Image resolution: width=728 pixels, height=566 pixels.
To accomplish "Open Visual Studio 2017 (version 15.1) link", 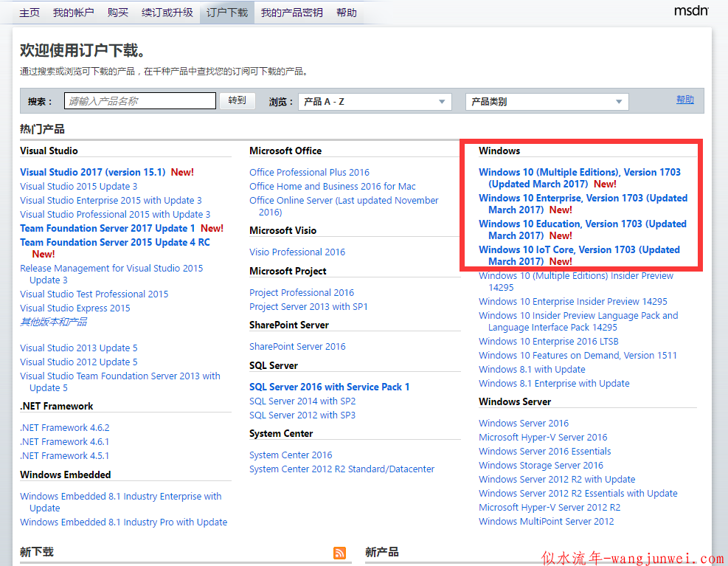I will [93, 173].
